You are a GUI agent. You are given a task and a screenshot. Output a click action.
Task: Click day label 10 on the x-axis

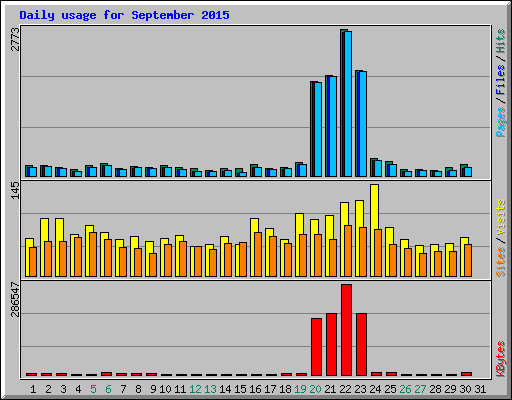click(165, 389)
